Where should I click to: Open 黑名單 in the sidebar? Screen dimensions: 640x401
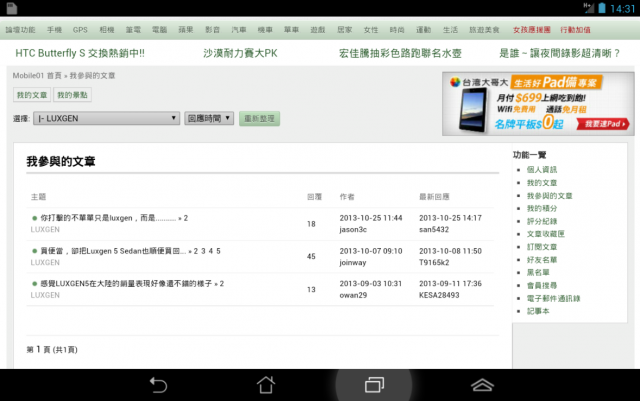(x=538, y=272)
